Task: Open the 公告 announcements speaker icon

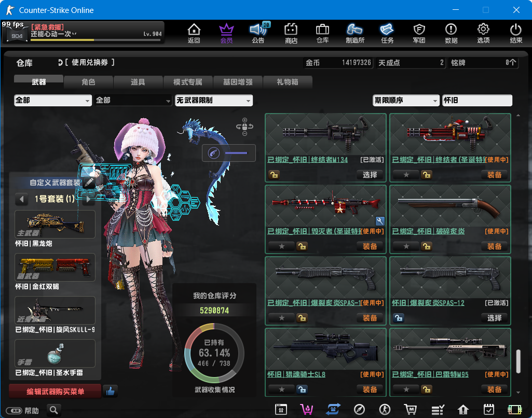Action: click(258, 33)
